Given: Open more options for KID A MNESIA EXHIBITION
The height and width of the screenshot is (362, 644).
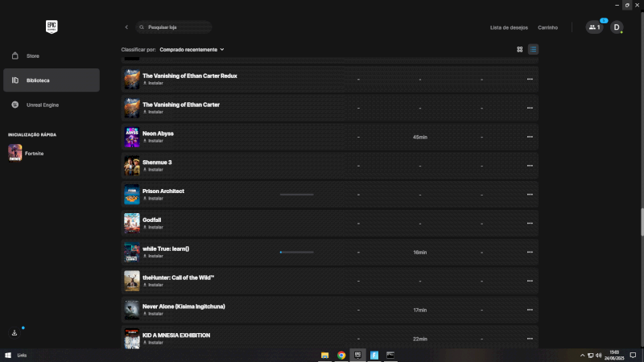Looking at the screenshot, I should tap(530, 339).
